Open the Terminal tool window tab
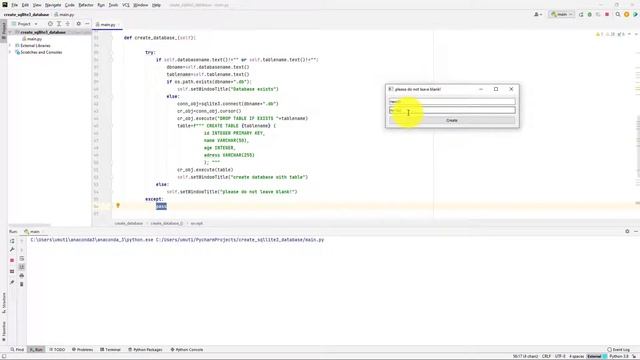 pyautogui.click(x=110, y=350)
